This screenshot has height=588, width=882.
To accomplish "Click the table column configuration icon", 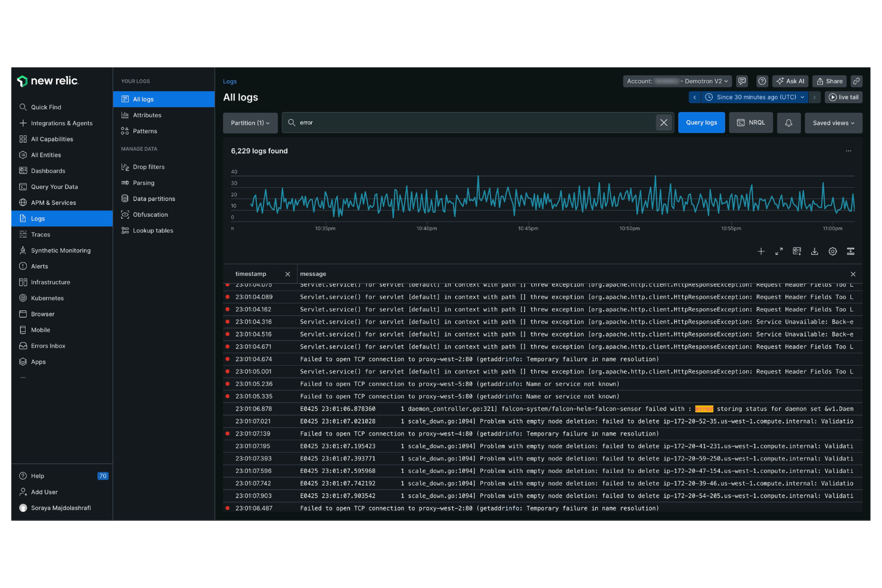I will click(850, 251).
